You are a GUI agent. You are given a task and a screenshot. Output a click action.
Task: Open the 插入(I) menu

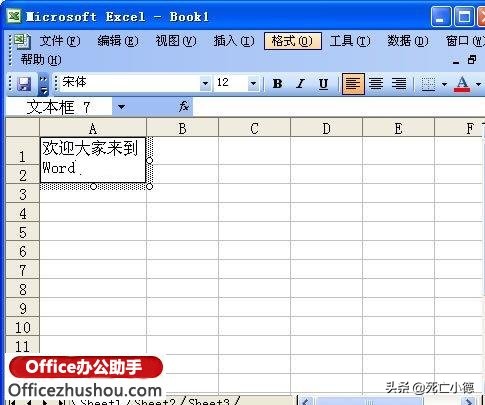point(234,41)
